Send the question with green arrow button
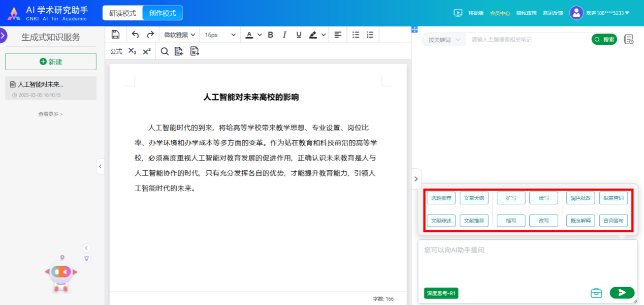Screen dimensions: 644x305 622,292
